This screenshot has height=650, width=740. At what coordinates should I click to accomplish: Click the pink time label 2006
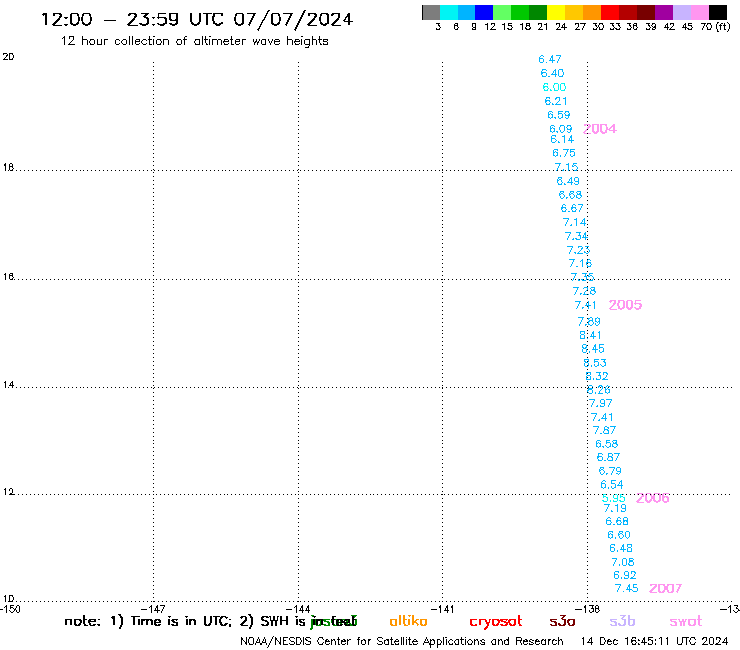pos(653,498)
